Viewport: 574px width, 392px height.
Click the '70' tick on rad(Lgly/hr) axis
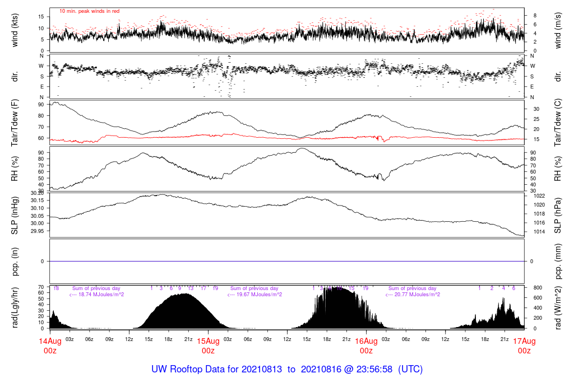pyautogui.click(x=41, y=287)
